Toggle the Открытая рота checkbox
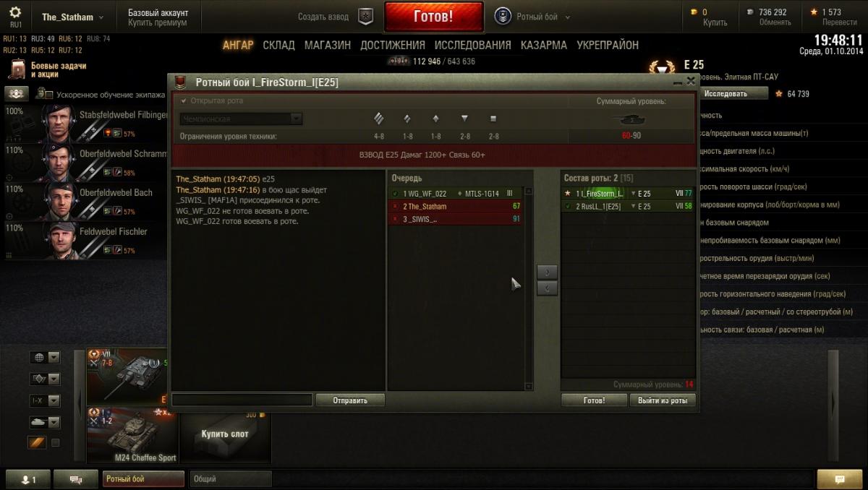The image size is (868, 490). click(x=184, y=101)
